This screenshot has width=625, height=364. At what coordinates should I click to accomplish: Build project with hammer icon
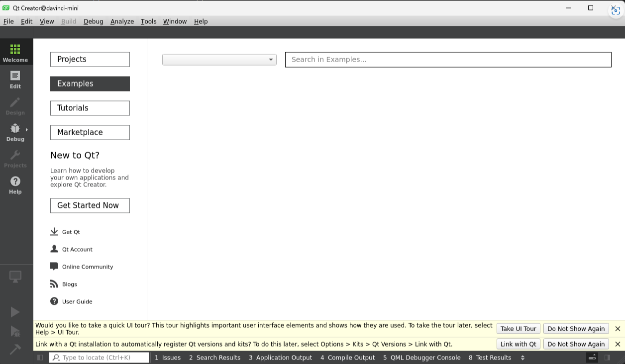(x=15, y=349)
